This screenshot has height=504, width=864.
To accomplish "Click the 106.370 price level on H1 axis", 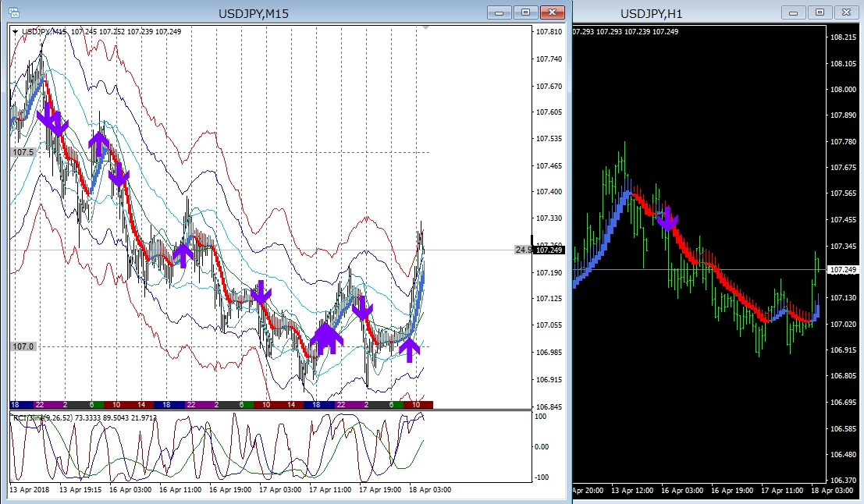I will tap(843, 481).
